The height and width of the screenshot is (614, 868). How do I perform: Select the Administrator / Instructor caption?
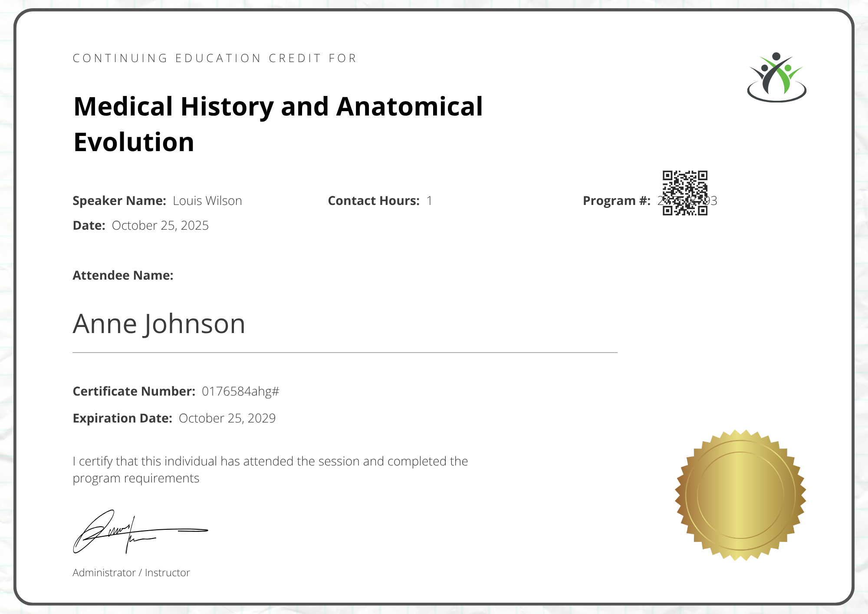click(131, 572)
